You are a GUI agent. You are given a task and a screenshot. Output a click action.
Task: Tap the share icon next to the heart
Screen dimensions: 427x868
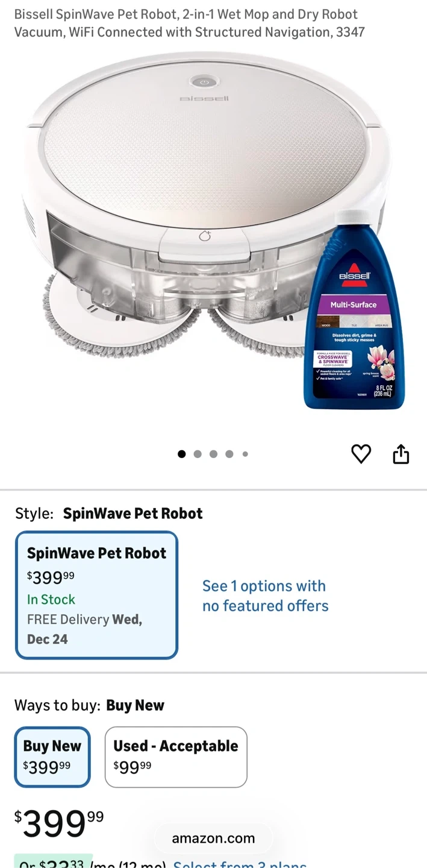tap(401, 454)
